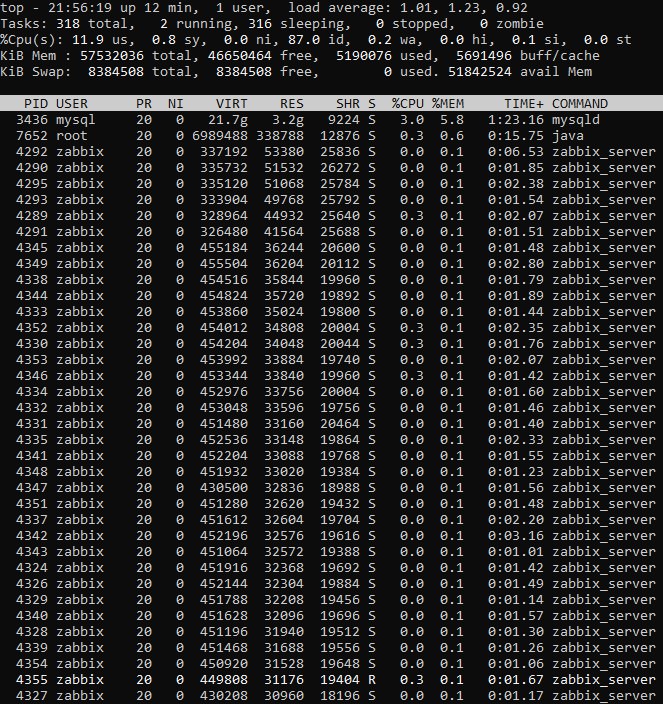This screenshot has height=704, width=663.
Task: Select PID 4329 zabbix process
Action: coord(31,600)
